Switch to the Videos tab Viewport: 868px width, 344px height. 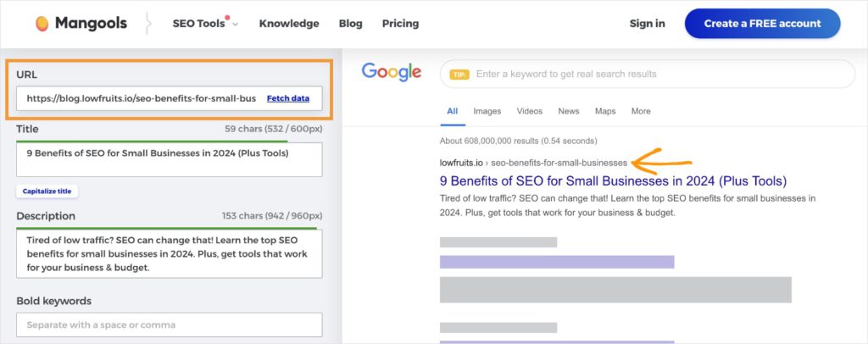530,111
